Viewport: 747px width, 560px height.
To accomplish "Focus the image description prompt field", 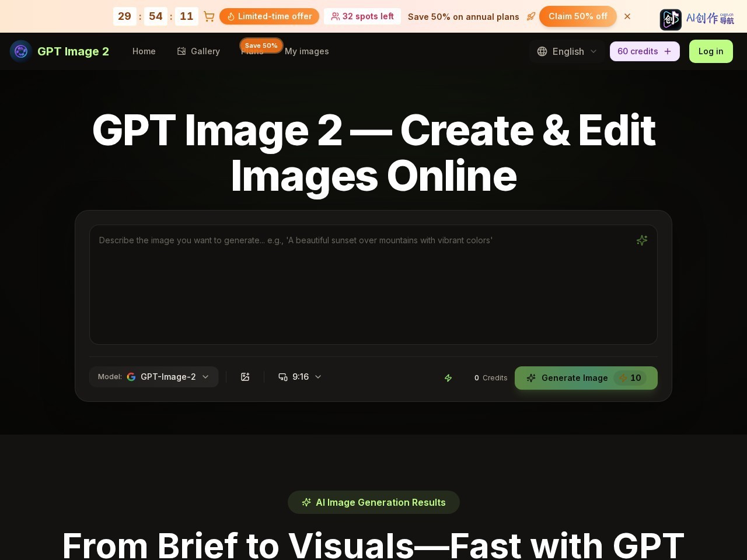I will tap(373, 285).
